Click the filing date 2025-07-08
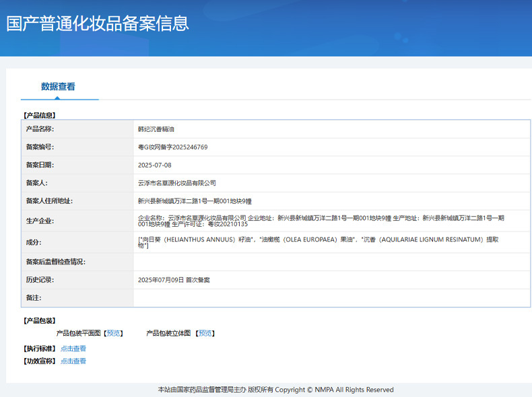The height and width of the screenshot is (397, 532). (x=154, y=165)
